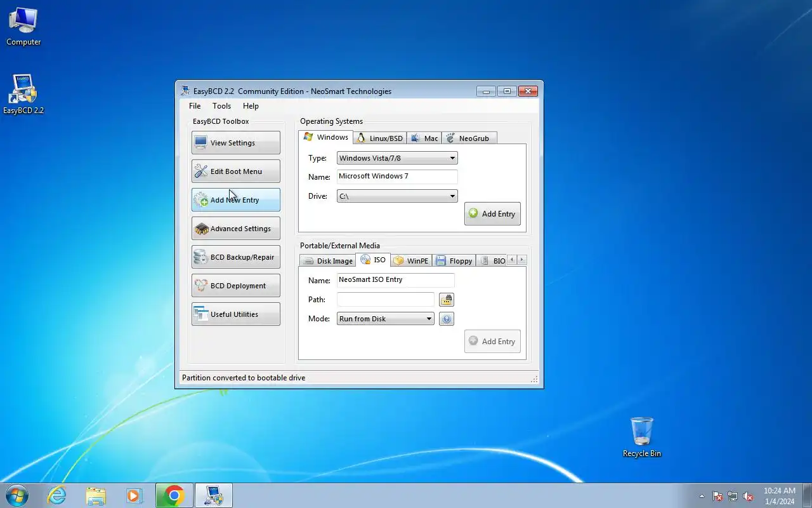Click the EasyBCD taskbar button
This screenshot has width=812, height=508.
[x=214, y=495]
